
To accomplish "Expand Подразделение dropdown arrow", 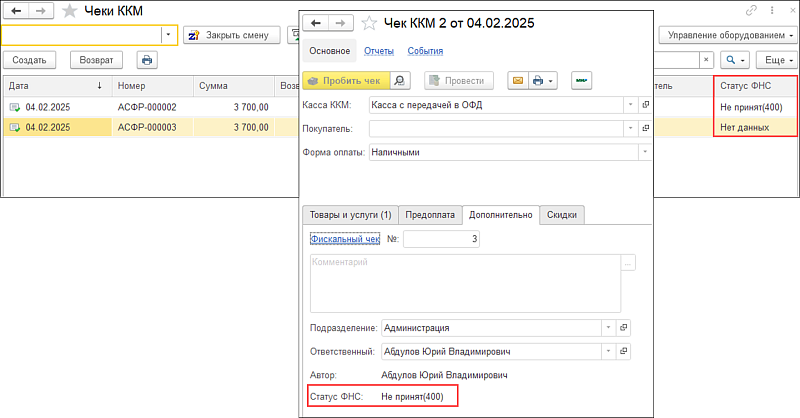I will pyautogui.click(x=608, y=328).
